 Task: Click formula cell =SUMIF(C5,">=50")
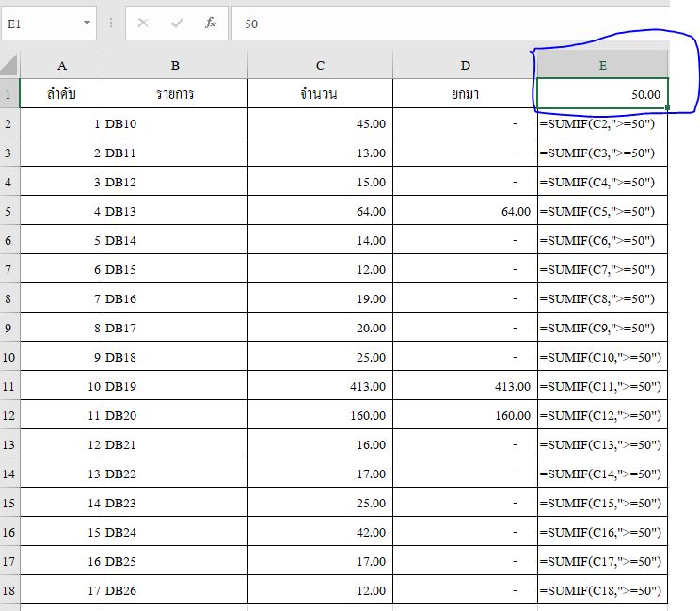[x=603, y=211]
